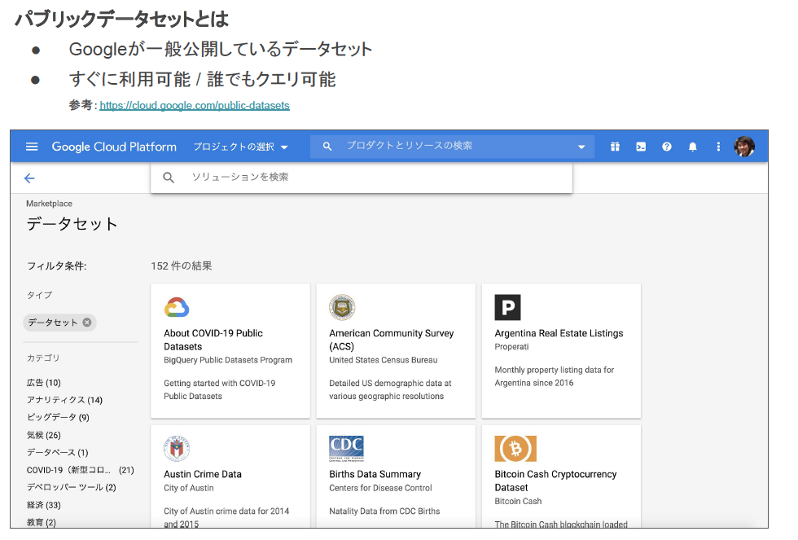Click the user account avatar
798x540 pixels.
pyautogui.click(x=744, y=147)
